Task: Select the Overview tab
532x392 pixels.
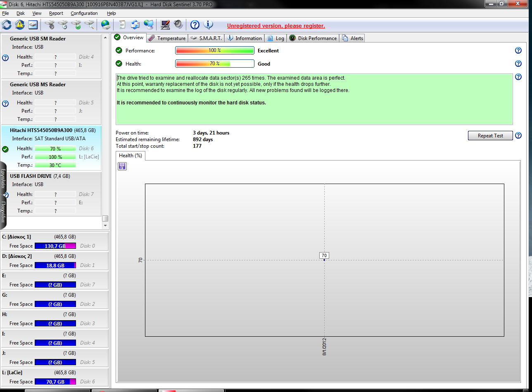Action: click(129, 38)
